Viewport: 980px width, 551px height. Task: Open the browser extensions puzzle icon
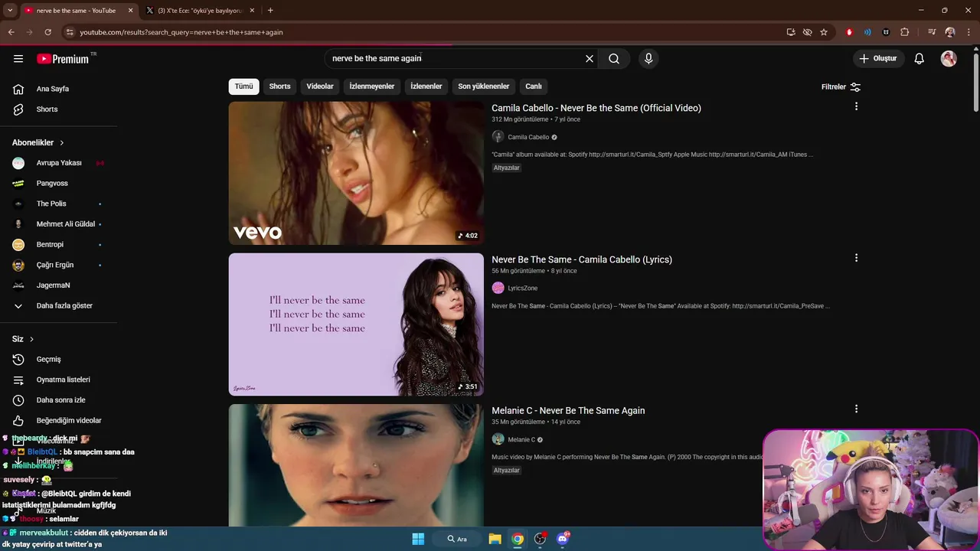point(904,32)
